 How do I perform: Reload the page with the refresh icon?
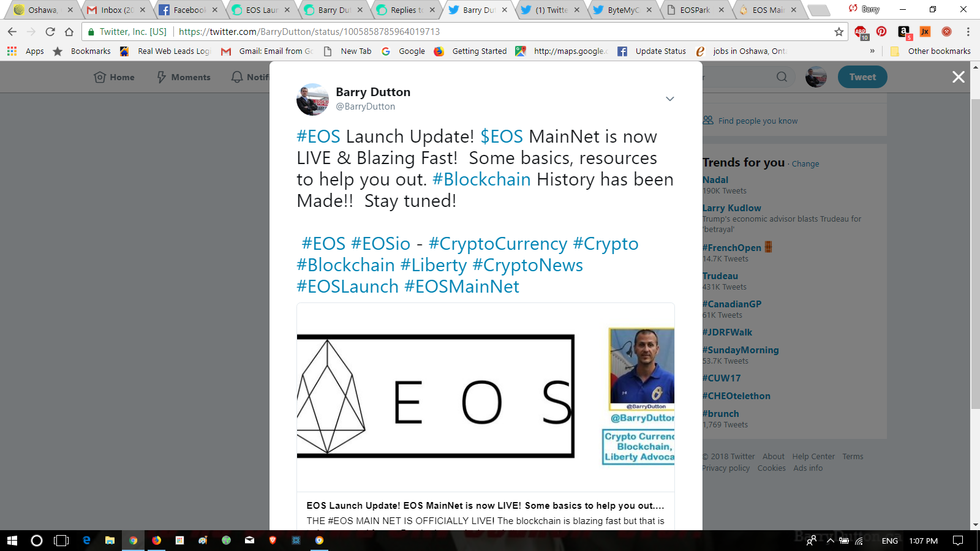coord(50,32)
